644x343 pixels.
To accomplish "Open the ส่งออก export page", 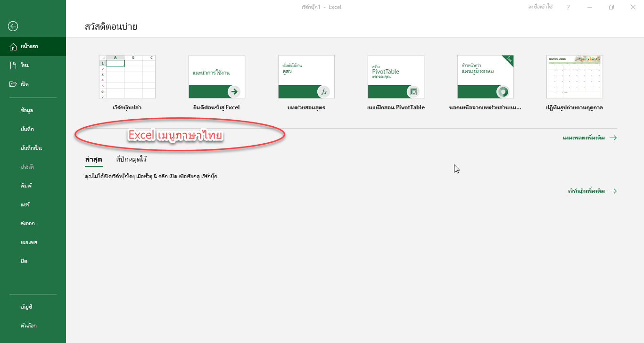I will [27, 223].
